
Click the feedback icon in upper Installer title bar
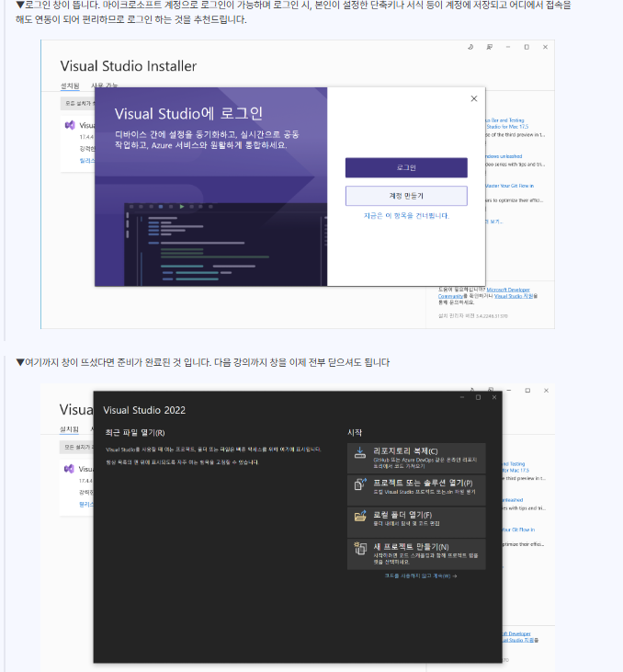click(490, 47)
